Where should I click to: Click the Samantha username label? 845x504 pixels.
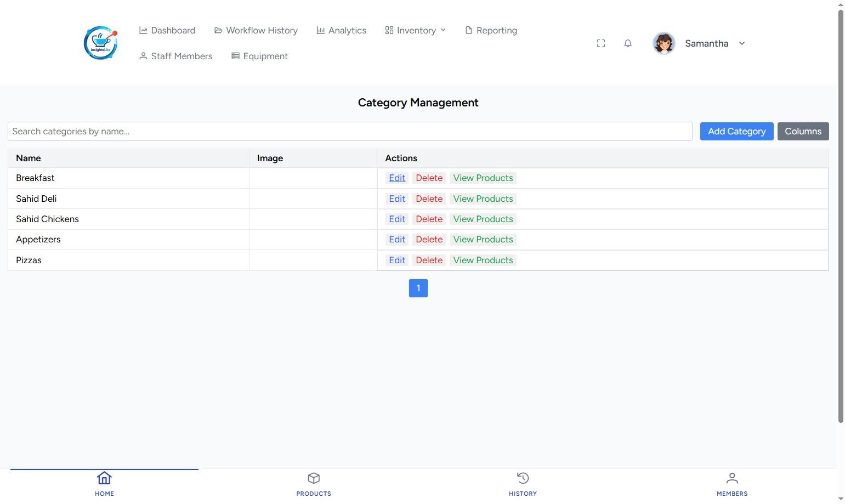pyautogui.click(x=706, y=43)
